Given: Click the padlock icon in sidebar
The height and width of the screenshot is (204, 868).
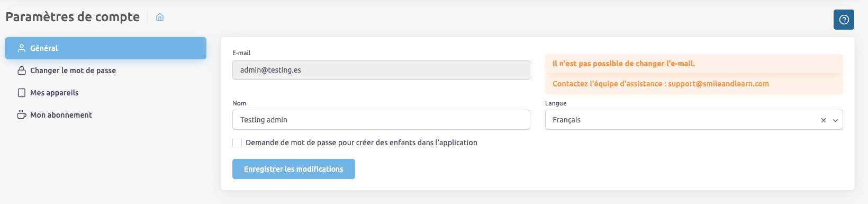Looking at the screenshot, I should 22,70.
